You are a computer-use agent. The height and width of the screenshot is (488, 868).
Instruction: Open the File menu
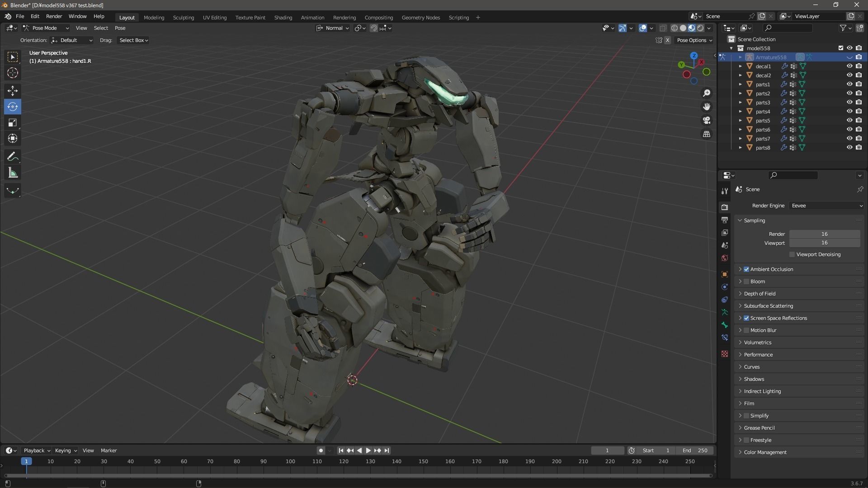pyautogui.click(x=20, y=16)
